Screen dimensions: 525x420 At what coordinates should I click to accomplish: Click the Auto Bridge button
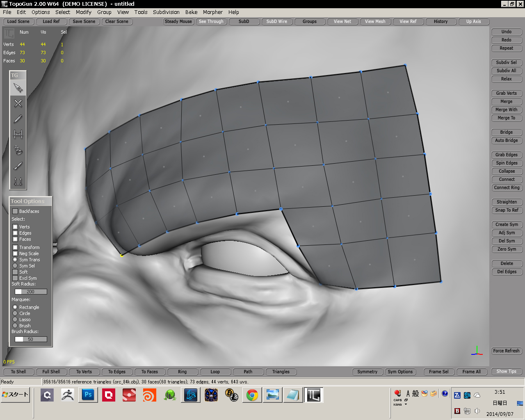[x=507, y=140]
